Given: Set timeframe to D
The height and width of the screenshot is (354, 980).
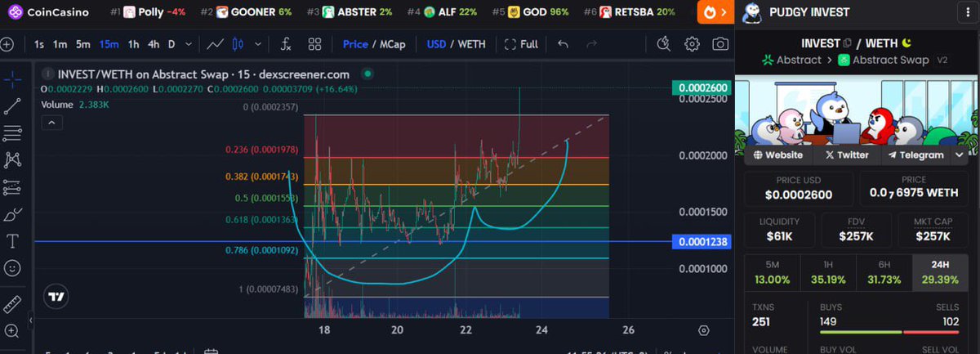Looking at the screenshot, I should coord(171,44).
